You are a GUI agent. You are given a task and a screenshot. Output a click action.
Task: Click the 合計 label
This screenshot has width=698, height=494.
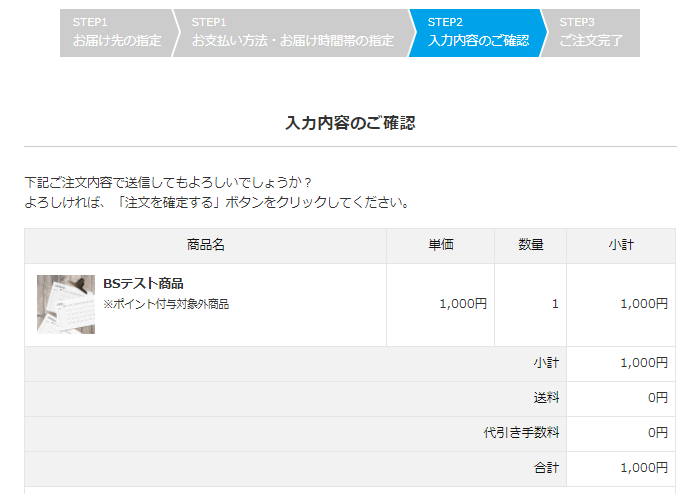click(546, 468)
